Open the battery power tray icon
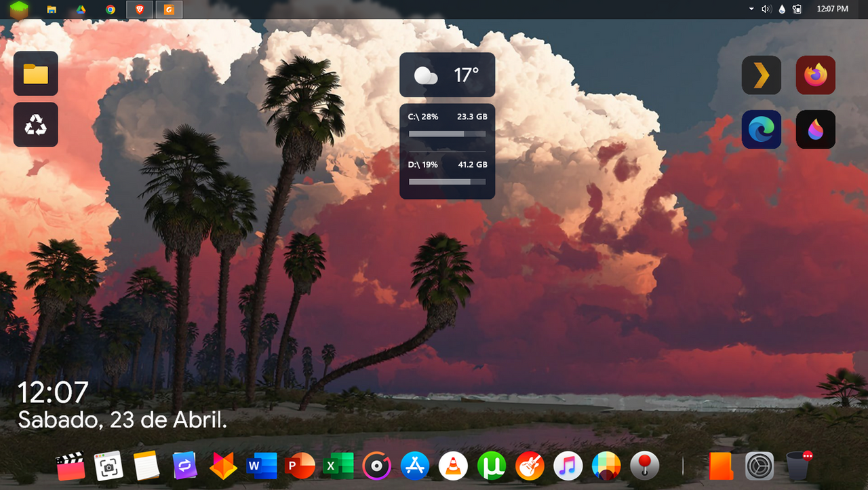 point(797,10)
